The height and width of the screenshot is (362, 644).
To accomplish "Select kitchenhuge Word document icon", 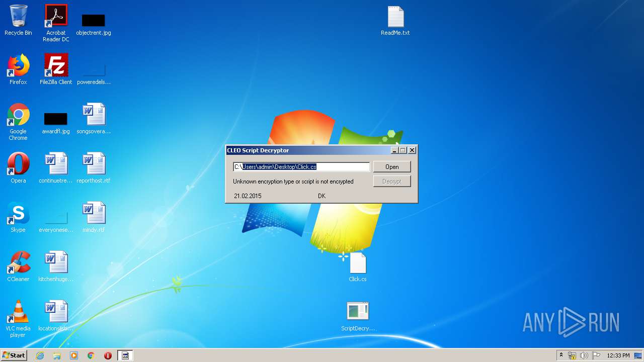I will point(56,266).
